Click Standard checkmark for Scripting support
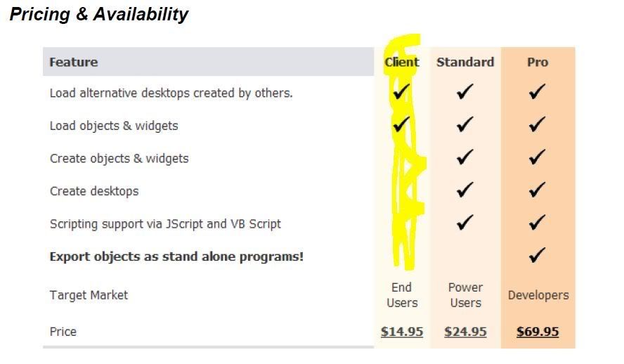This screenshot has width=624, height=364. click(464, 222)
